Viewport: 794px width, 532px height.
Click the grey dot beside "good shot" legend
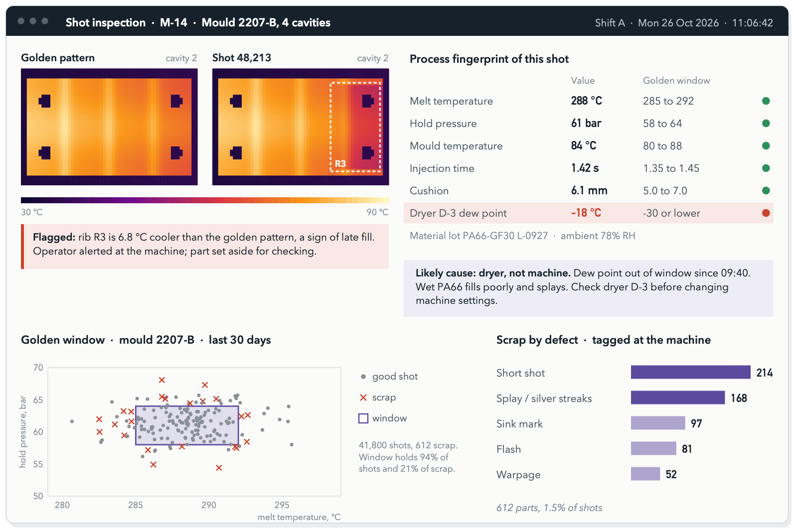point(363,377)
